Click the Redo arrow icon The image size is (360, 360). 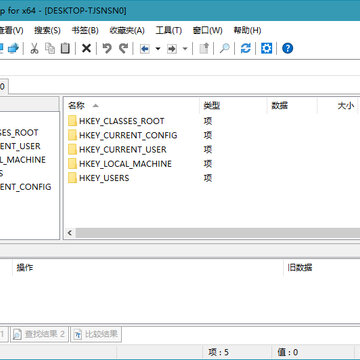coord(124,49)
